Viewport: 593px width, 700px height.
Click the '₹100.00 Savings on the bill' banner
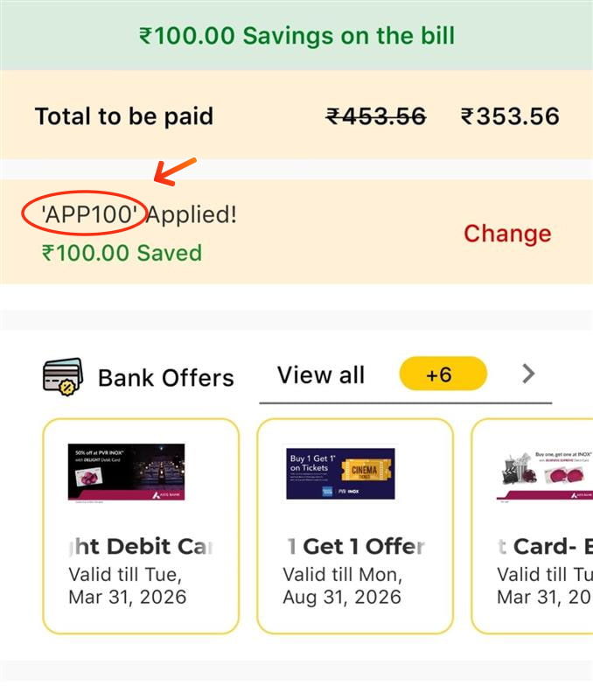pos(296,36)
